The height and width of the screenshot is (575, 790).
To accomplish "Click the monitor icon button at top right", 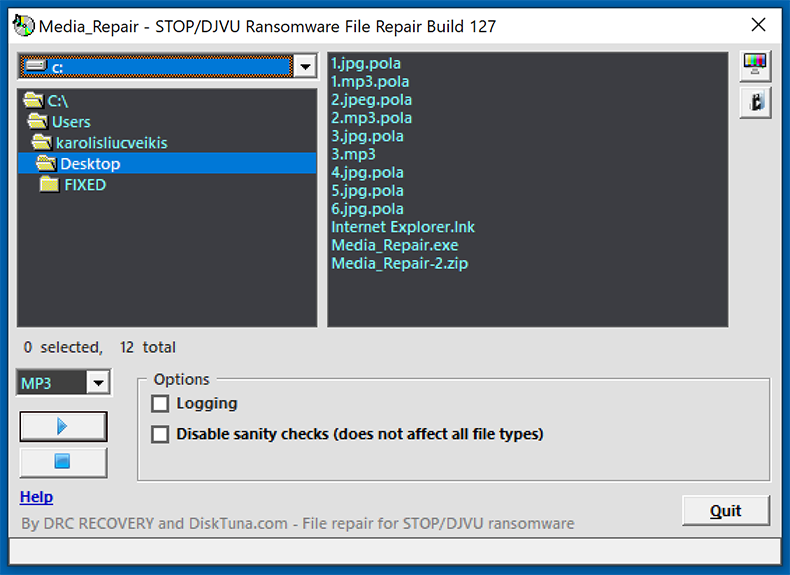I will (755, 65).
